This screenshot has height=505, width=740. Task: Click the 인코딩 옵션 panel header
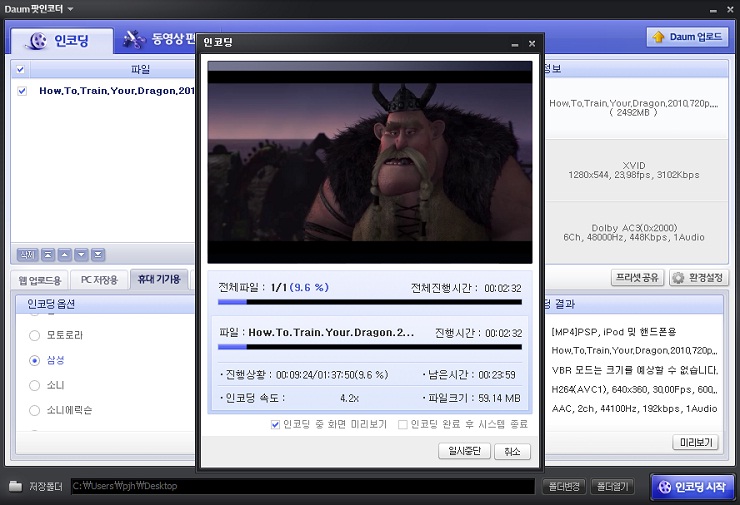[x=105, y=304]
